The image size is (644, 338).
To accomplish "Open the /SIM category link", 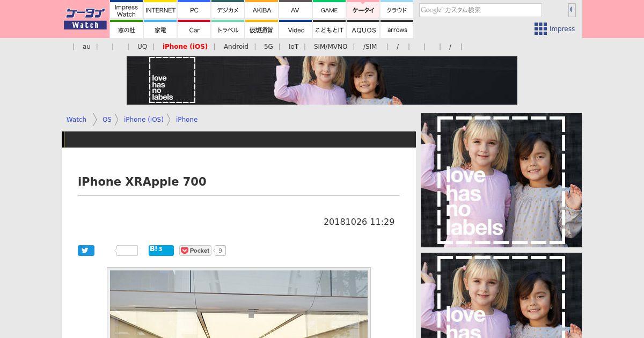I will (370, 47).
